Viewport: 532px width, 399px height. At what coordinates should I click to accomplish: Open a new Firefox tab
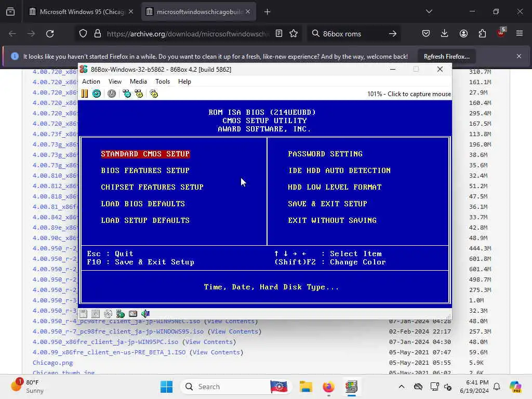[x=268, y=12]
